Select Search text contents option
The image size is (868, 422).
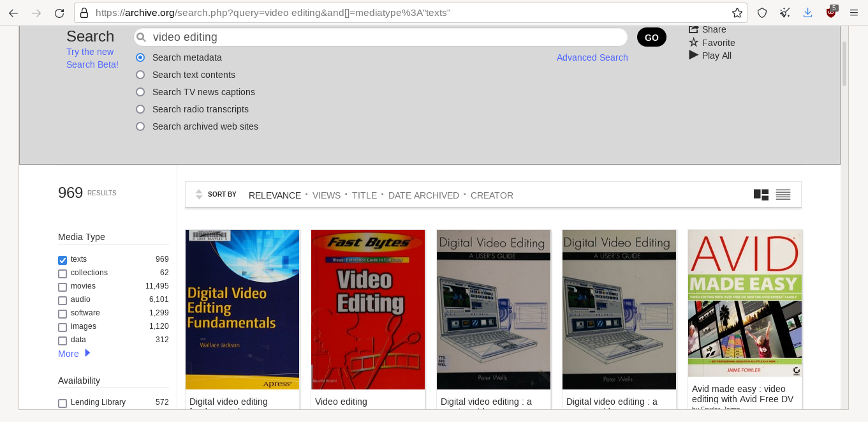(x=140, y=75)
